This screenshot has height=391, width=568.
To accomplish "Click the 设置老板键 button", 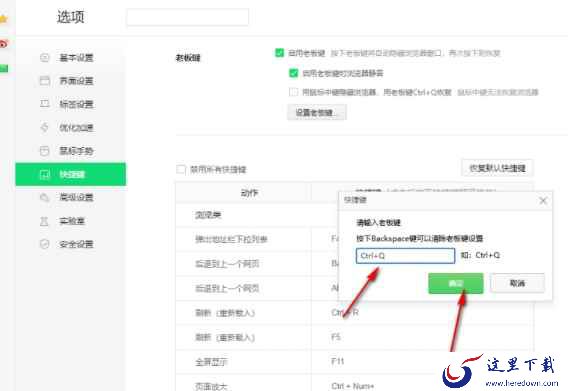I will pos(317,112).
